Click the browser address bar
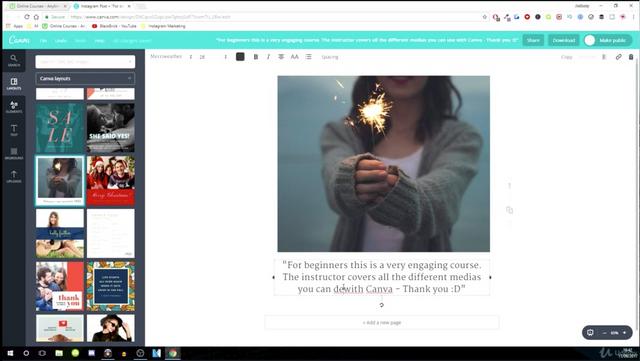Image resolution: width=640 pixels, height=361 pixels. 261,17
